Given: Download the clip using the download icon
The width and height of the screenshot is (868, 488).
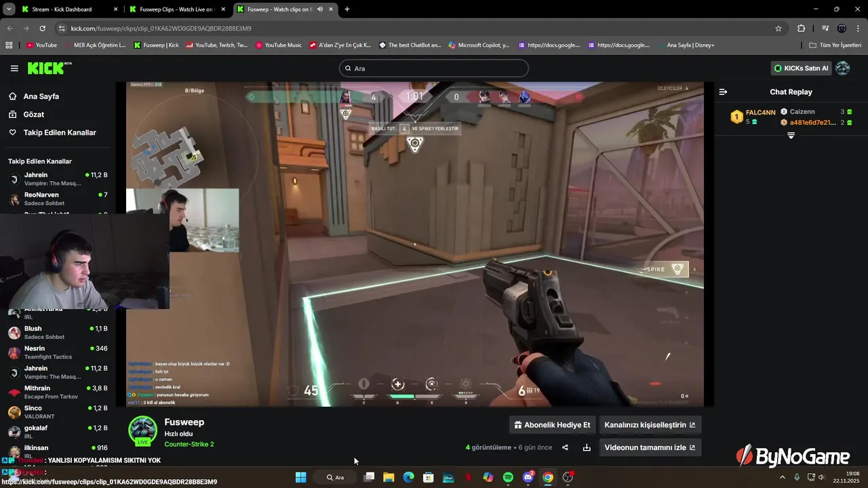Looking at the screenshot, I should pos(587,447).
